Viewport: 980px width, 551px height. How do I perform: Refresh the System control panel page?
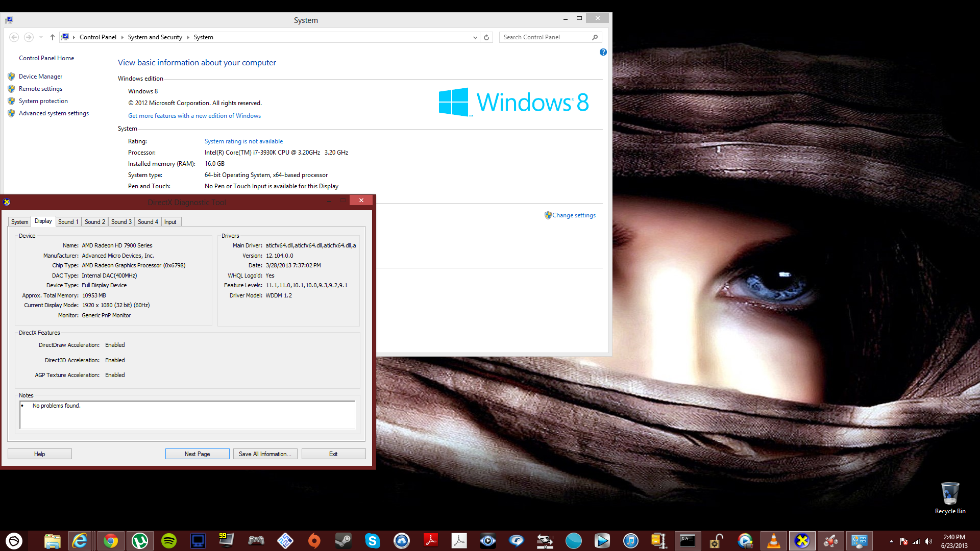pos(486,37)
